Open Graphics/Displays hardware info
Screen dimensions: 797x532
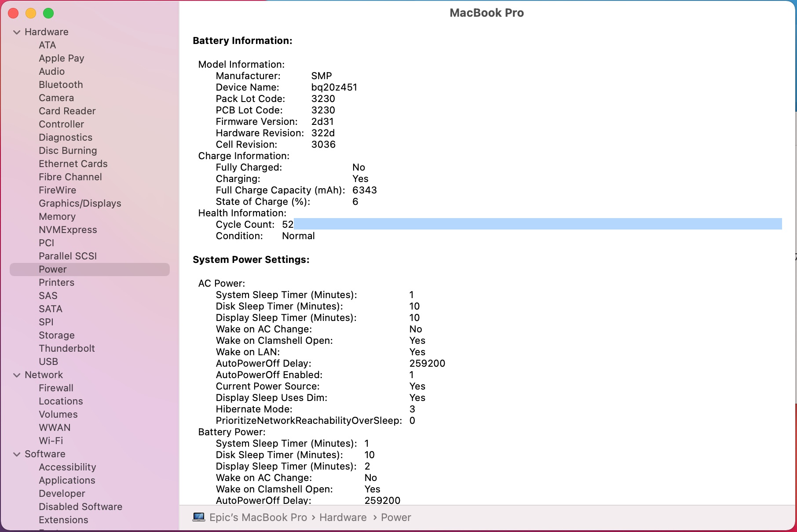pos(80,203)
